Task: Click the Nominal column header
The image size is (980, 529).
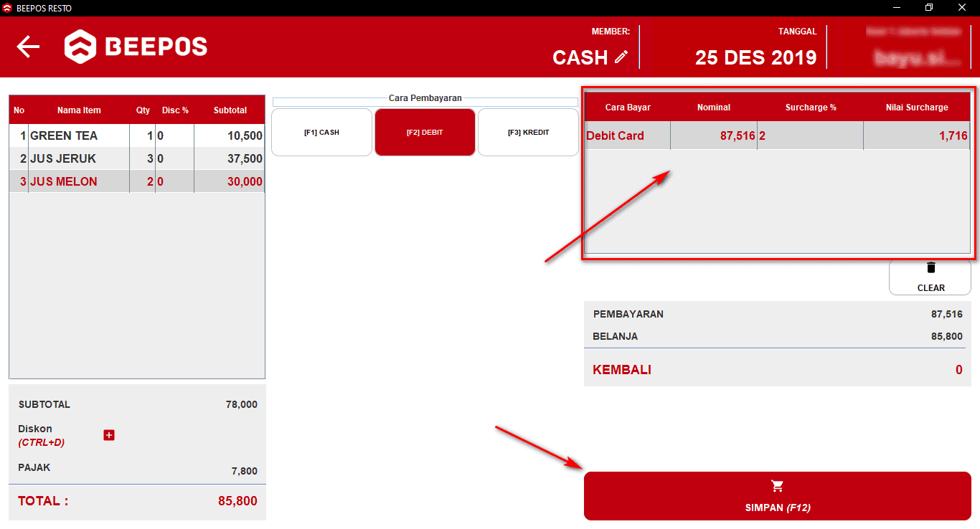Action: coord(714,108)
